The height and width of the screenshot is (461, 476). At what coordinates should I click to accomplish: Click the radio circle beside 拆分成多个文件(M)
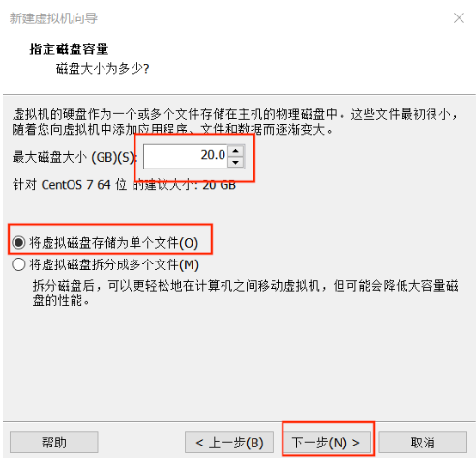click(18, 264)
